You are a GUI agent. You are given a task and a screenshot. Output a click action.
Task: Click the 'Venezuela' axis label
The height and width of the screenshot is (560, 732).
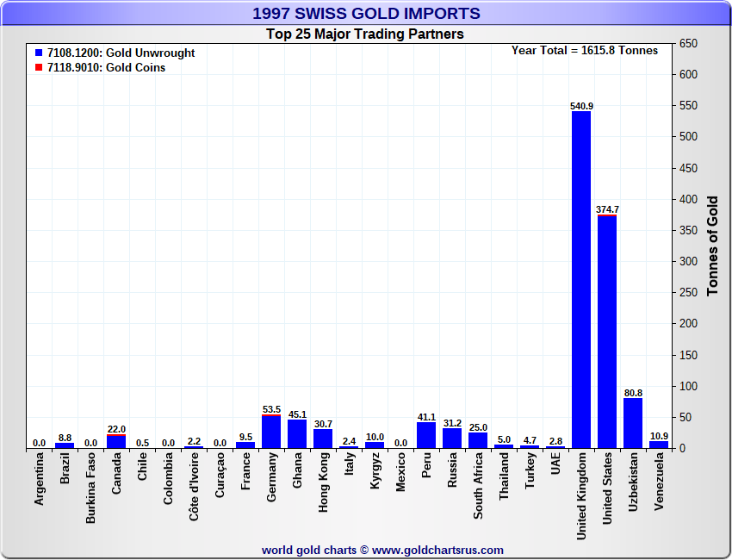coord(659,481)
